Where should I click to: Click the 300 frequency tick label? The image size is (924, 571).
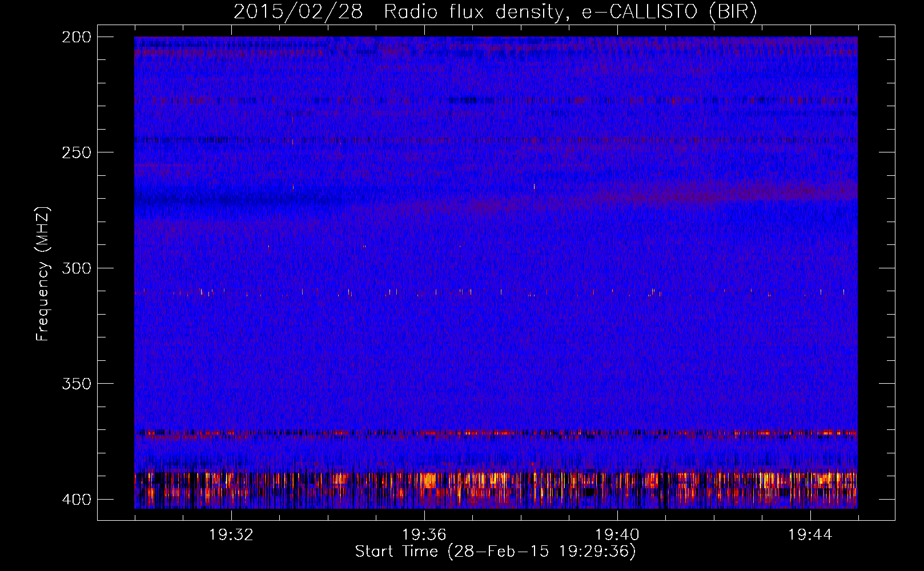pyautogui.click(x=76, y=268)
